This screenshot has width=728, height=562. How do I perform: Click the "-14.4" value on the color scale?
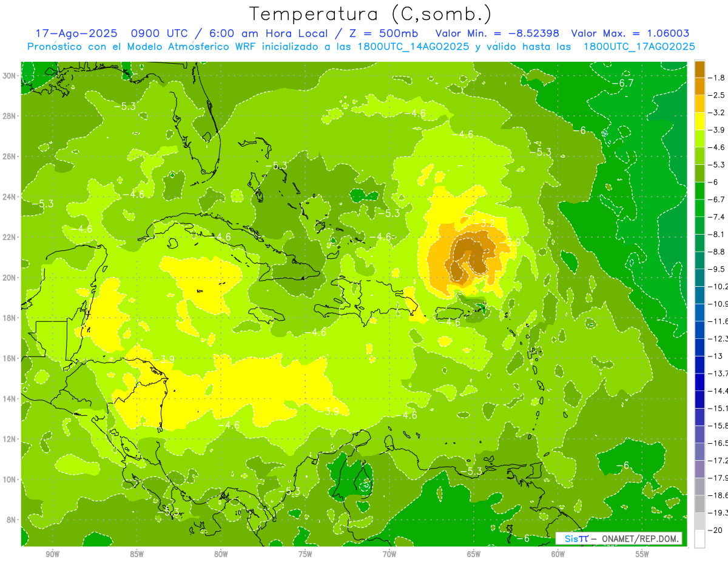pos(718,390)
